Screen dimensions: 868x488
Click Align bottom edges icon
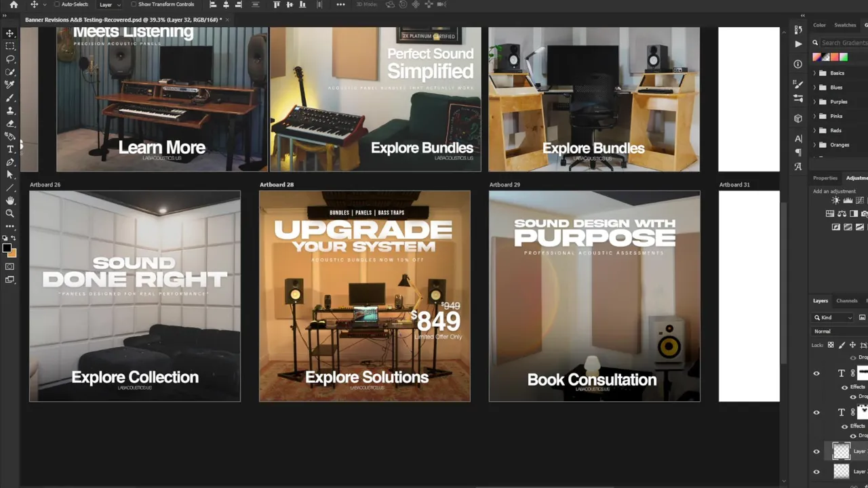(302, 5)
